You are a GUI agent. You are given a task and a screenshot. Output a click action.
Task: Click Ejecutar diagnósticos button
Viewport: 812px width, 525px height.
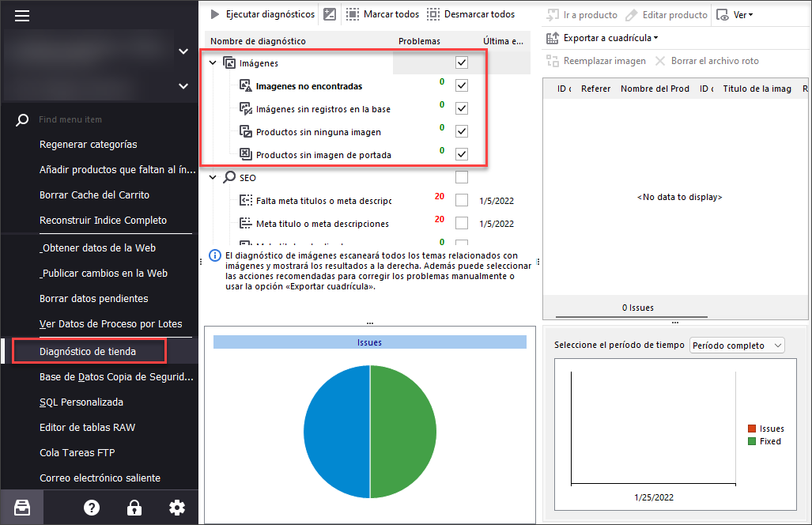pos(262,14)
